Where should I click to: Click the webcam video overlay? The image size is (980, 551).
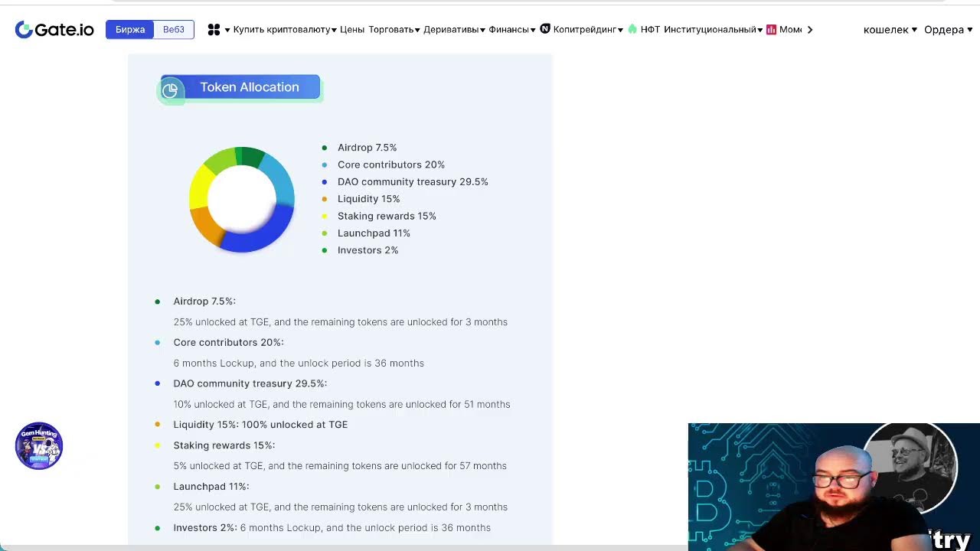coord(834,487)
